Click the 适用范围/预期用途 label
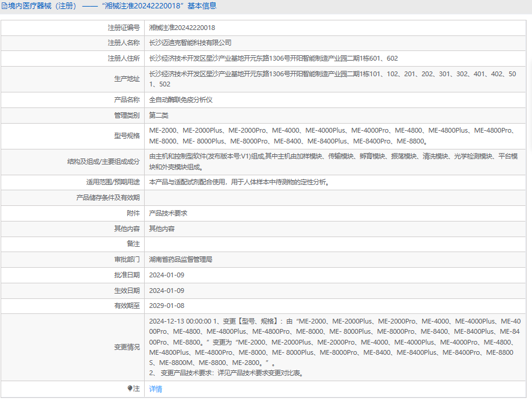 pos(113,182)
